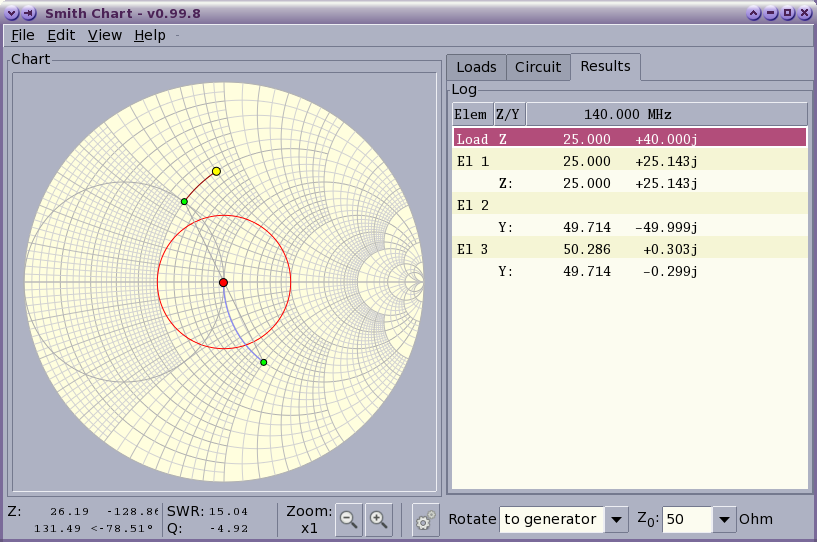
Task: Select the Results tab
Action: 605,66
